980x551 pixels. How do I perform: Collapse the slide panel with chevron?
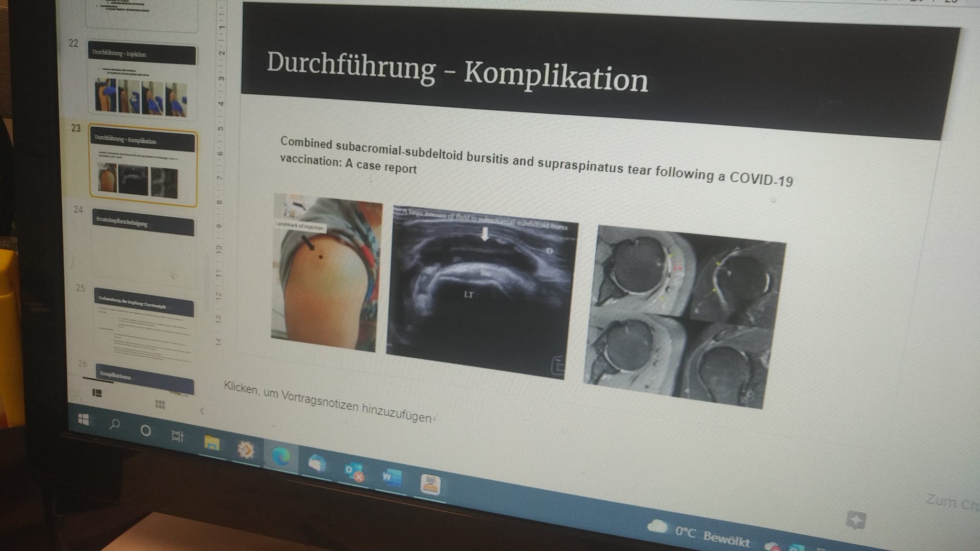point(202,411)
